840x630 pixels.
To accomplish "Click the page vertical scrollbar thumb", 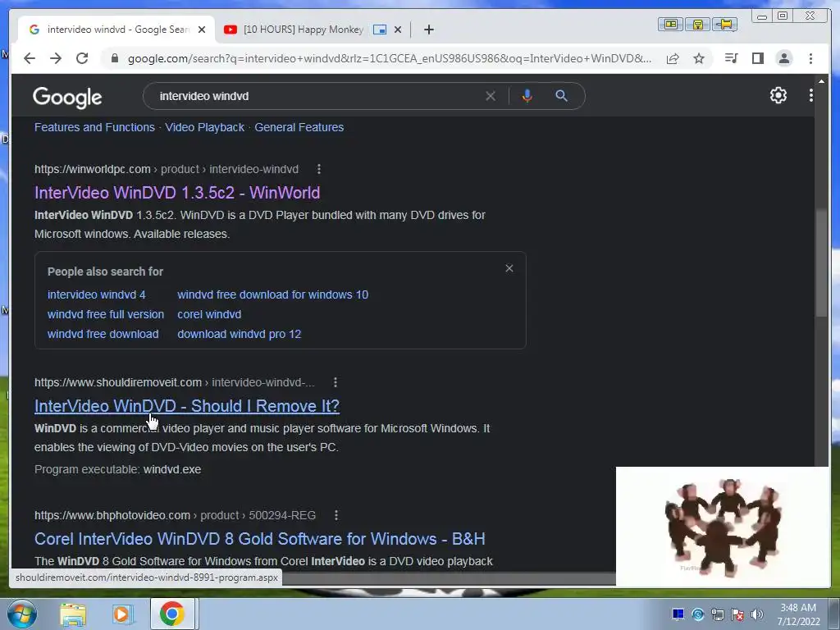I will click(x=820, y=263).
